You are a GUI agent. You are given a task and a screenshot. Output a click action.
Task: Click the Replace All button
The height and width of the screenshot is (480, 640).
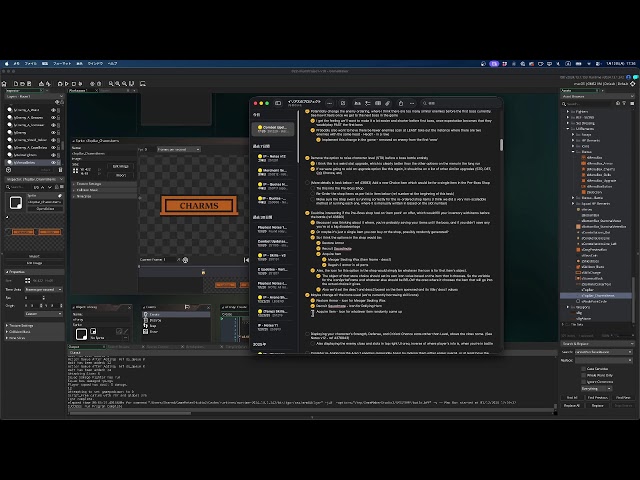pos(572,406)
